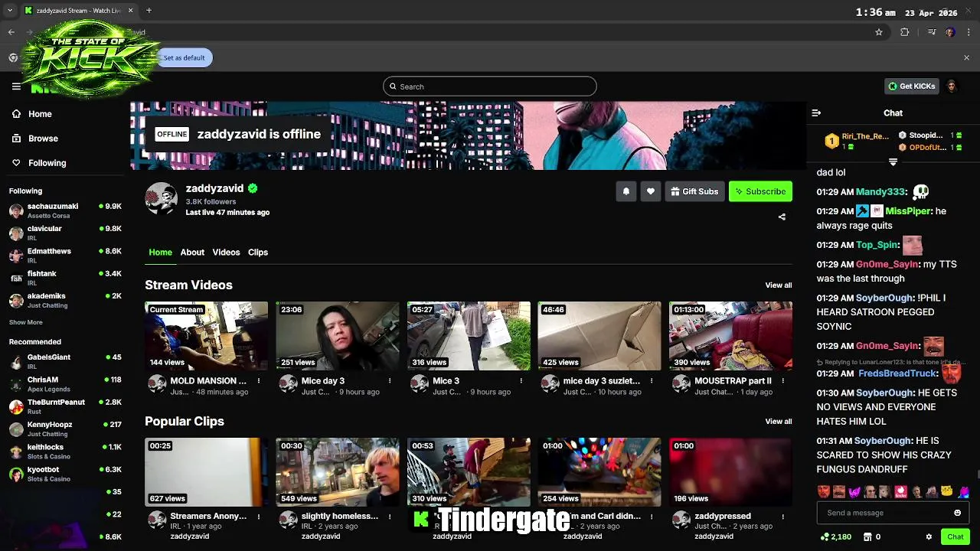The width and height of the screenshot is (980, 551).
Task: Dismiss the default browser notification bar
Action: point(966,57)
